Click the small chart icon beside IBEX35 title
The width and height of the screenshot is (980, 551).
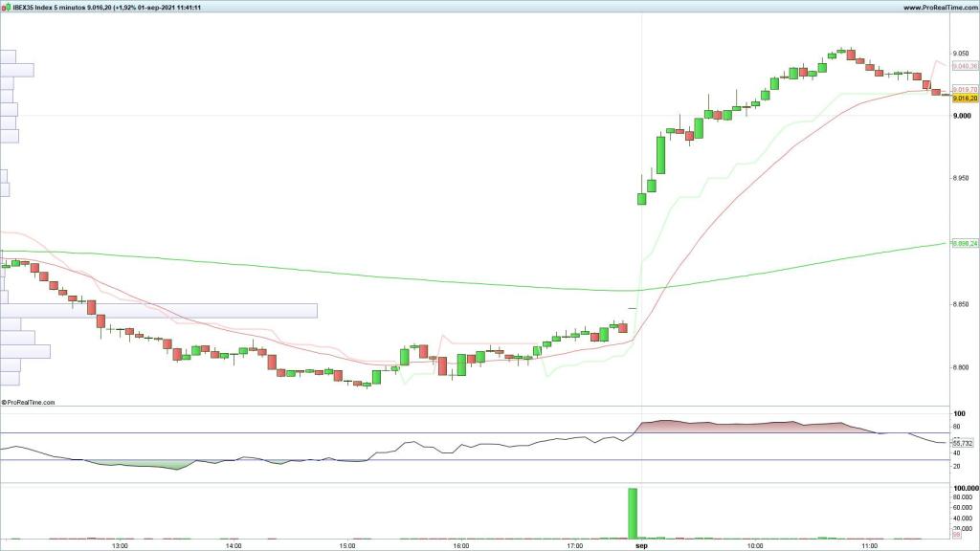coord(5,8)
